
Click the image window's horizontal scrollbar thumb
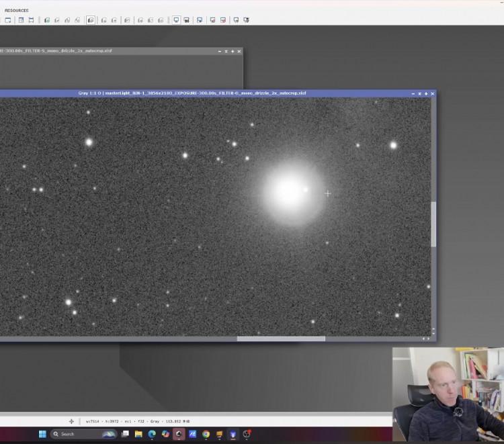pos(281,339)
